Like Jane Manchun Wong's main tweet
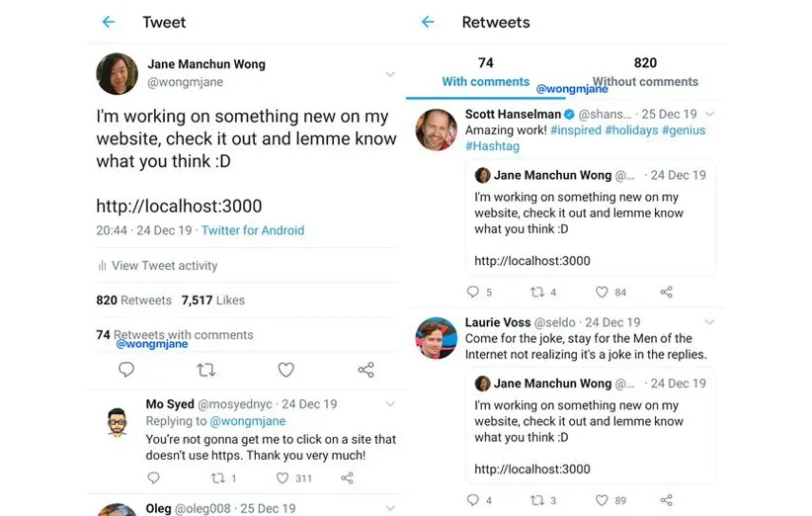 click(x=285, y=370)
